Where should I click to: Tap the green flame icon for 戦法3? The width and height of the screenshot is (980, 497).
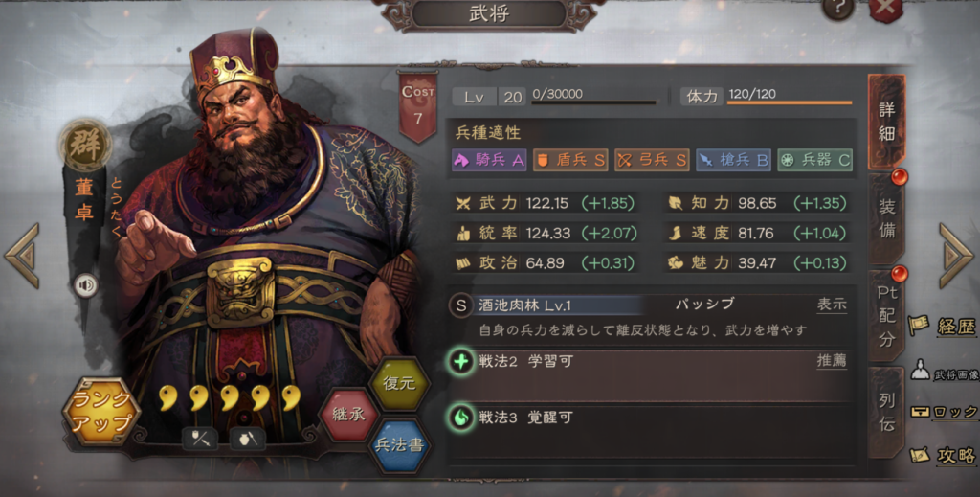click(461, 417)
